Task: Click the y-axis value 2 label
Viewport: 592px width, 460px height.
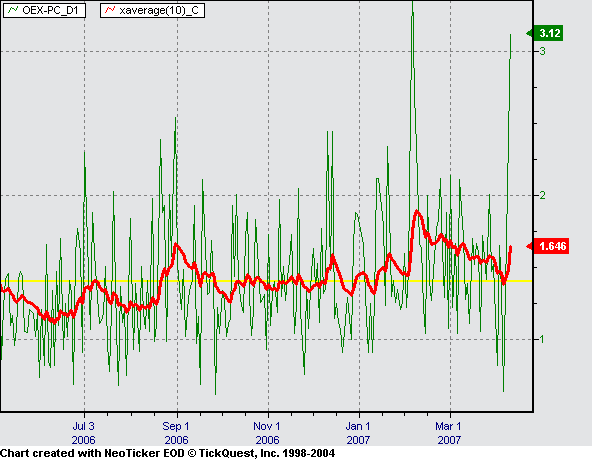Action: [542, 195]
